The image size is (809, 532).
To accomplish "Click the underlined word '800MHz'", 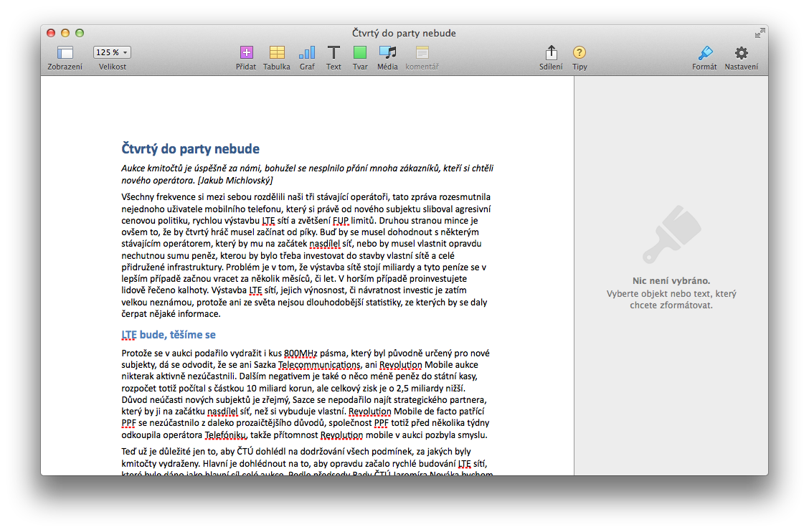I will pyautogui.click(x=301, y=353).
